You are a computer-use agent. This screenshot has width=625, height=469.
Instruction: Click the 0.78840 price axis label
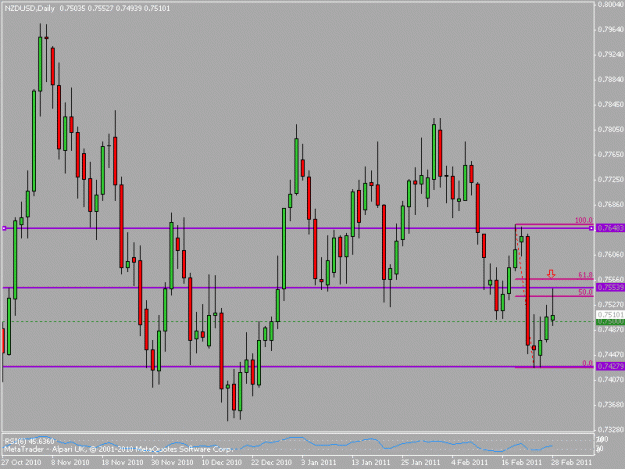click(x=610, y=79)
